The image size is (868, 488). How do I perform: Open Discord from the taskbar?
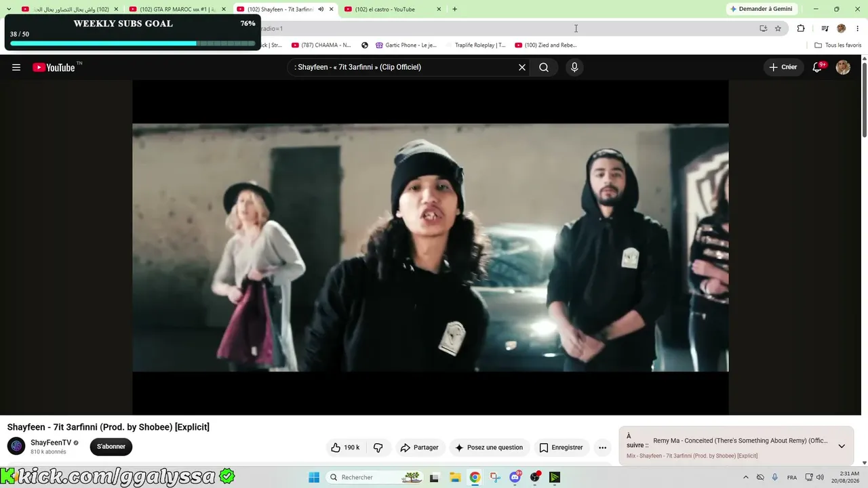(515, 477)
